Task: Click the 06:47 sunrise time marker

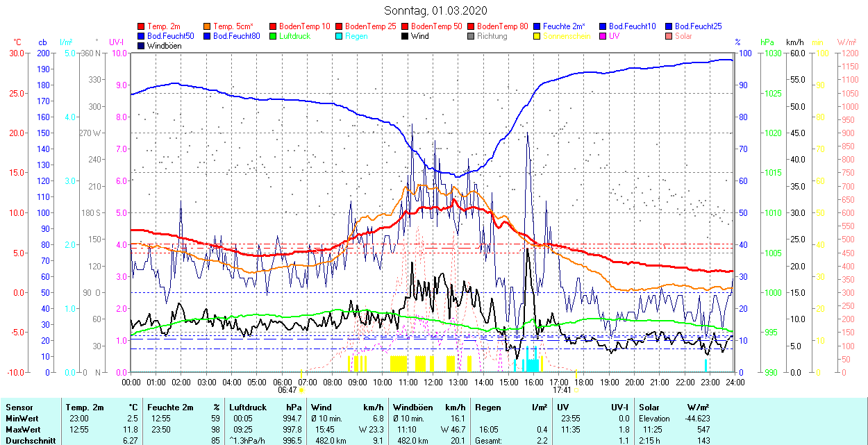Action: (x=287, y=390)
